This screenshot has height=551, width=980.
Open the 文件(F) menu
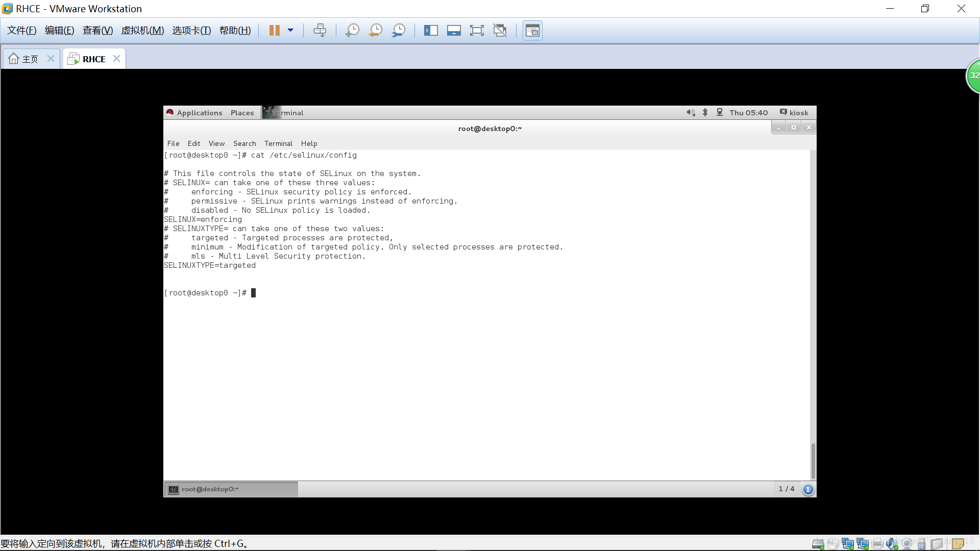tap(22, 31)
